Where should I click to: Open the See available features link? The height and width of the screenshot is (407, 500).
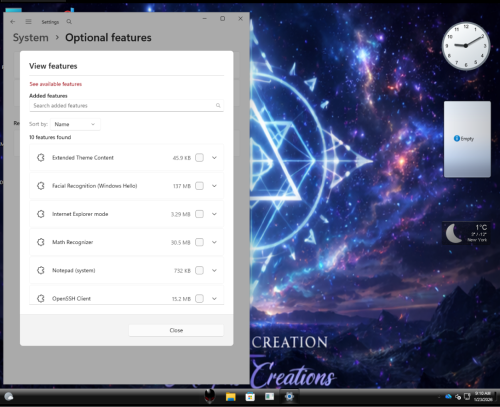(x=56, y=84)
